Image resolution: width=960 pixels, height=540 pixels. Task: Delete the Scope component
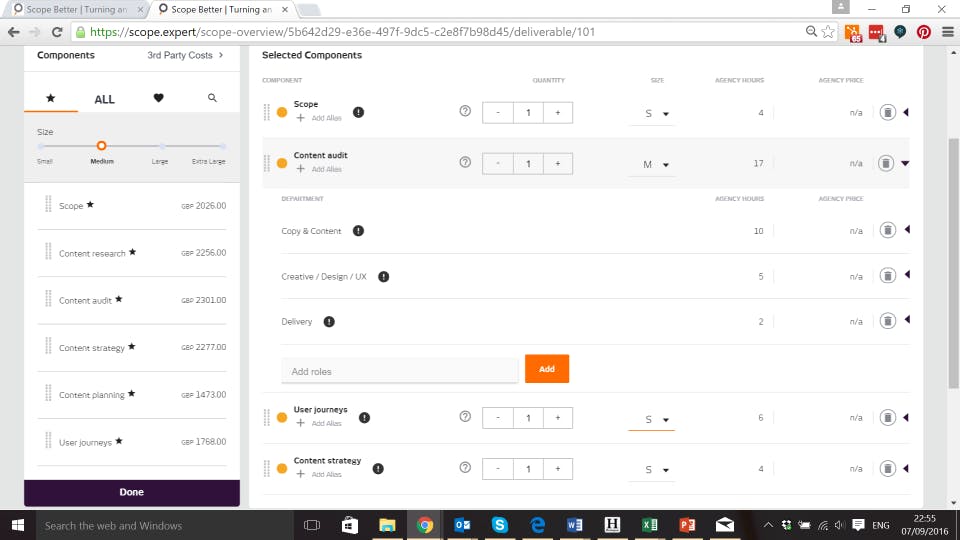pos(887,112)
